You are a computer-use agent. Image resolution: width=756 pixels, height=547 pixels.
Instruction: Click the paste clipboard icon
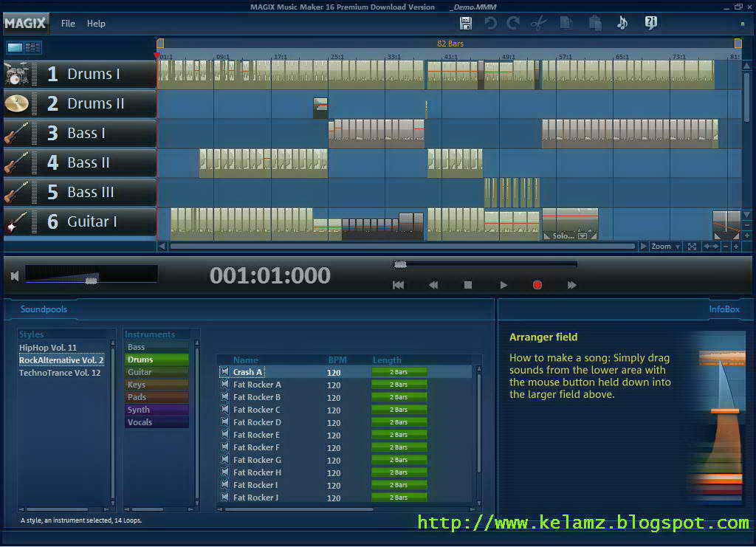coord(596,23)
